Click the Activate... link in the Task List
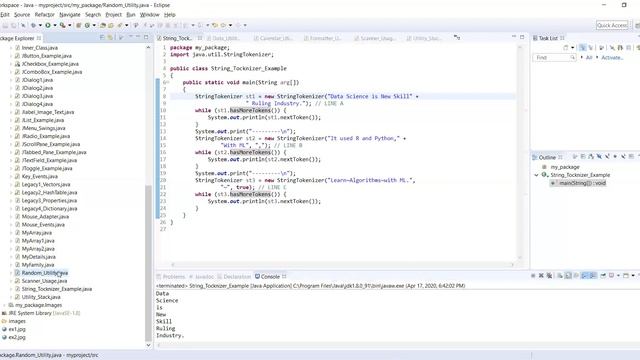Image resolution: width=640 pixels, height=360 pixels. click(x=612, y=58)
